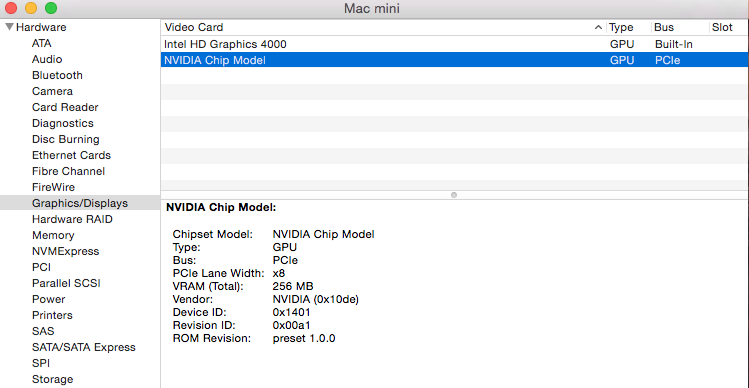749x388 pixels.
Task: Open Storage section in sidebar
Action: click(x=52, y=379)
